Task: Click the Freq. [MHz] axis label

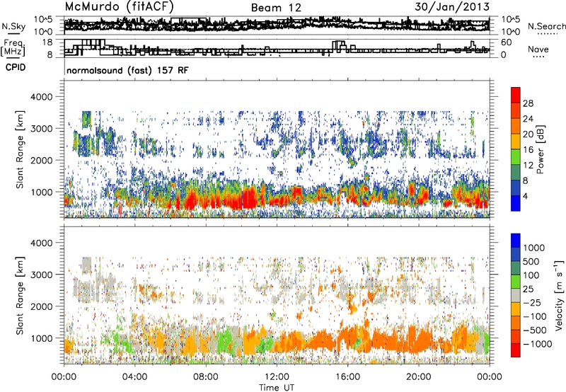Action: pyautogui.click(x=13, y=47)
